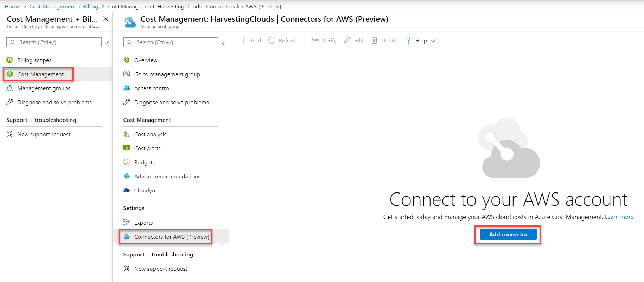
Task: Collapse the left Cost Management panel
Action: 107,43
